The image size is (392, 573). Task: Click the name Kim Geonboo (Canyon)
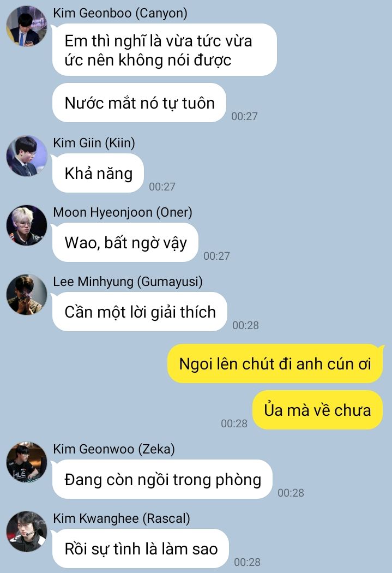pos(120,13)
